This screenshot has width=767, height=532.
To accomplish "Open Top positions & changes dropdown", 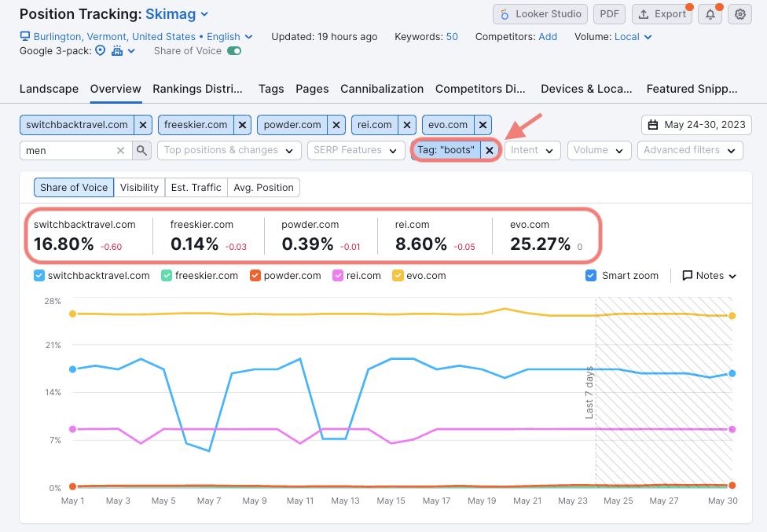I will [x=229, y=151].
